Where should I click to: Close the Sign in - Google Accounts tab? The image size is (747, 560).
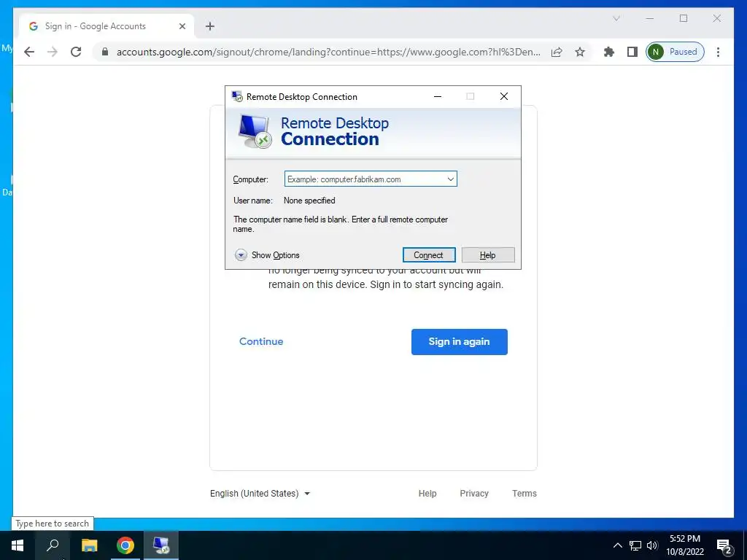point(182,26)
